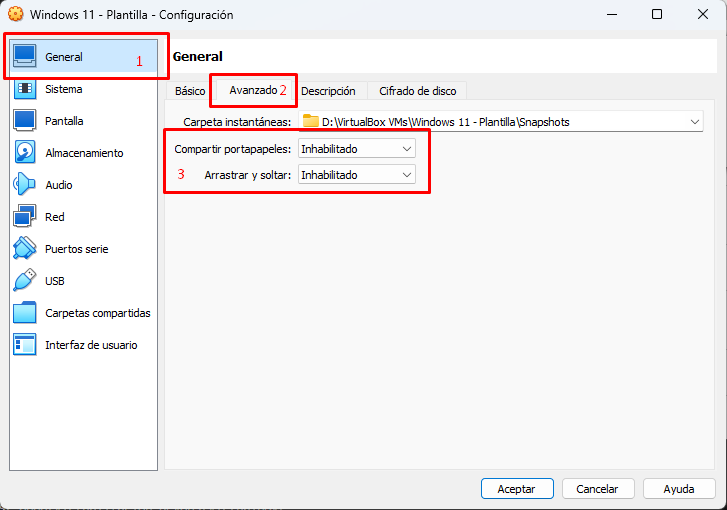Click the folder icon in Carpeta instantáneas field
This screenshot has width=727, height=510.
pos(311,121)
